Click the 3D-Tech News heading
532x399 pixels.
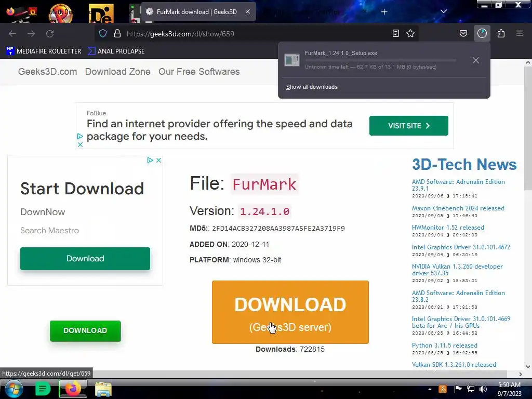coord(464,165)
